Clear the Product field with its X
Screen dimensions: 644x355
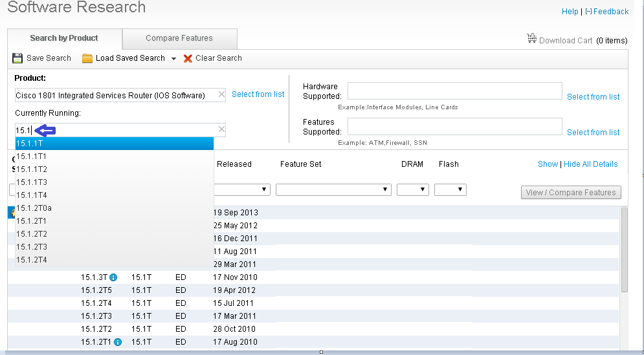click(x=221, y=94)
